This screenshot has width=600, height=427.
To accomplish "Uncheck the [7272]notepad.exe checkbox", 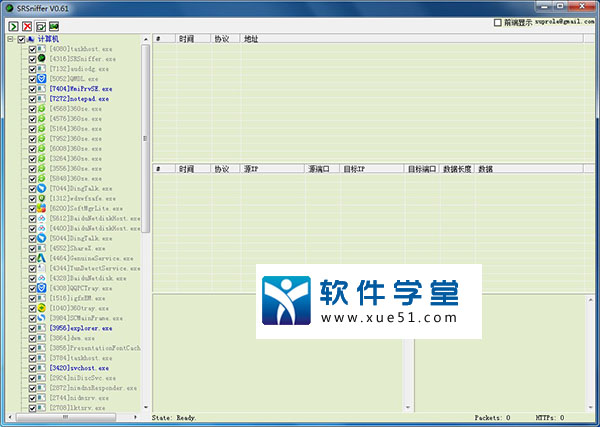I will coord(33,99).
